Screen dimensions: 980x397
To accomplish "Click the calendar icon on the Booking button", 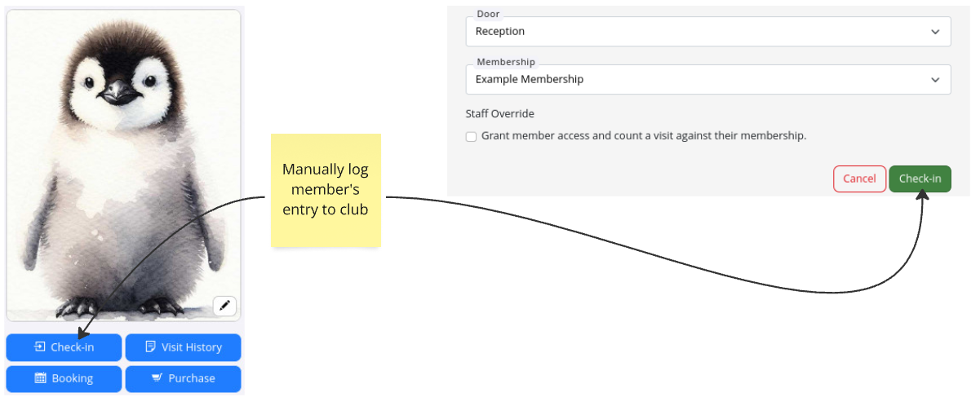I will (x=40, y=378).
